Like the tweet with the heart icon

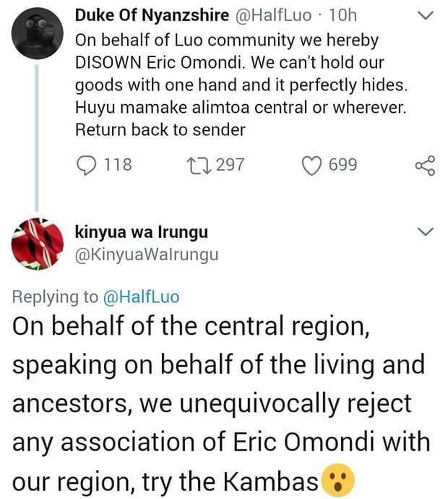point(312,166)
